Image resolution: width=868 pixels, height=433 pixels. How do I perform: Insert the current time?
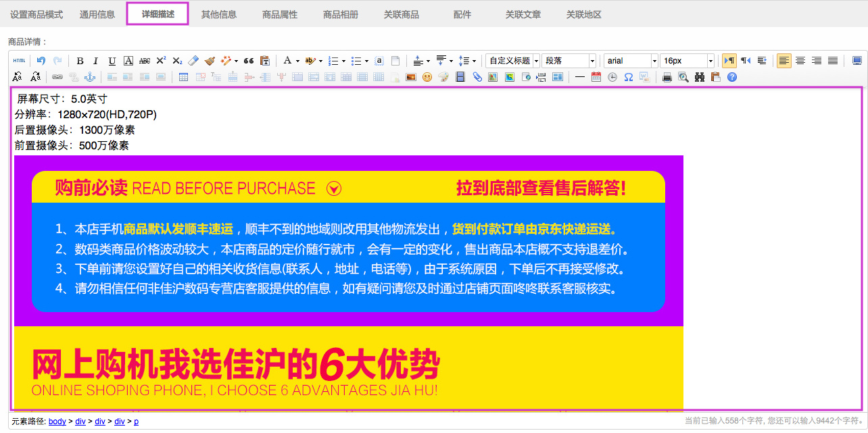612,77
